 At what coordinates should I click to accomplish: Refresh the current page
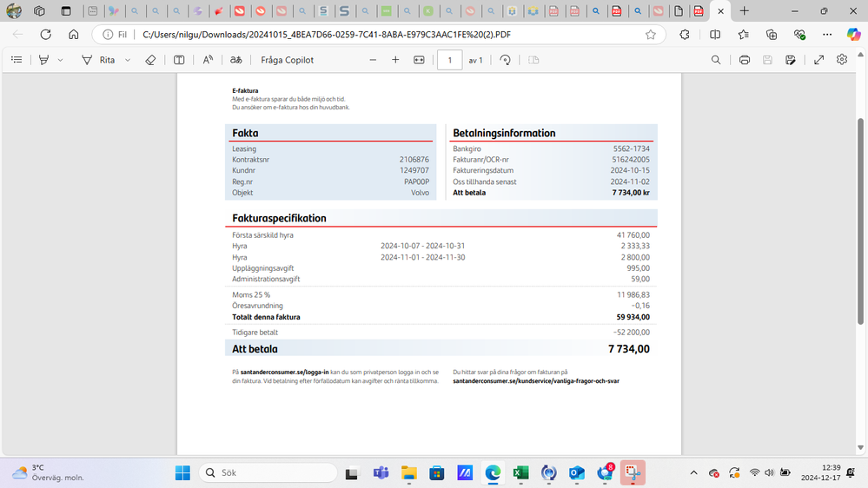(x=46, y=35)
